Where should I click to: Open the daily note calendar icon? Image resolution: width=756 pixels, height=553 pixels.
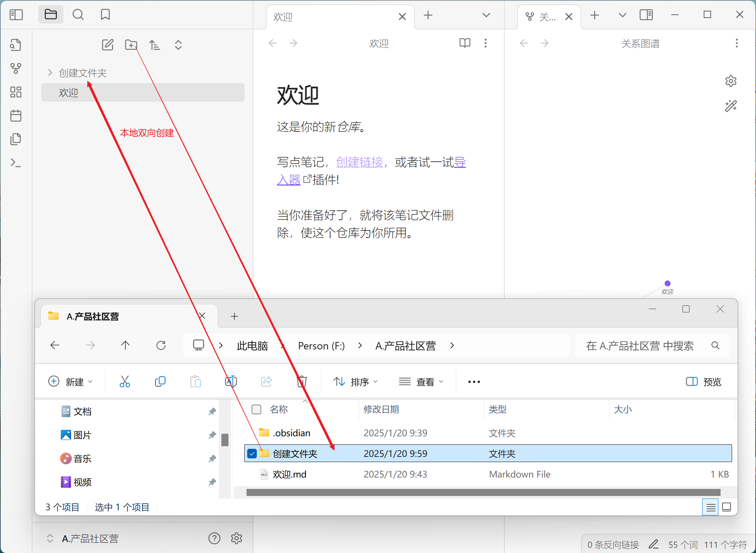coord(15,116)
